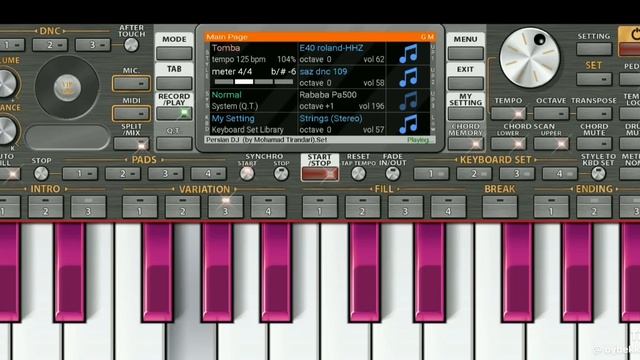Tap the Strings (Stereo) music note icon
Image resolution: width=640 pixels, height=360 pixels.
(x=408, y=124)
